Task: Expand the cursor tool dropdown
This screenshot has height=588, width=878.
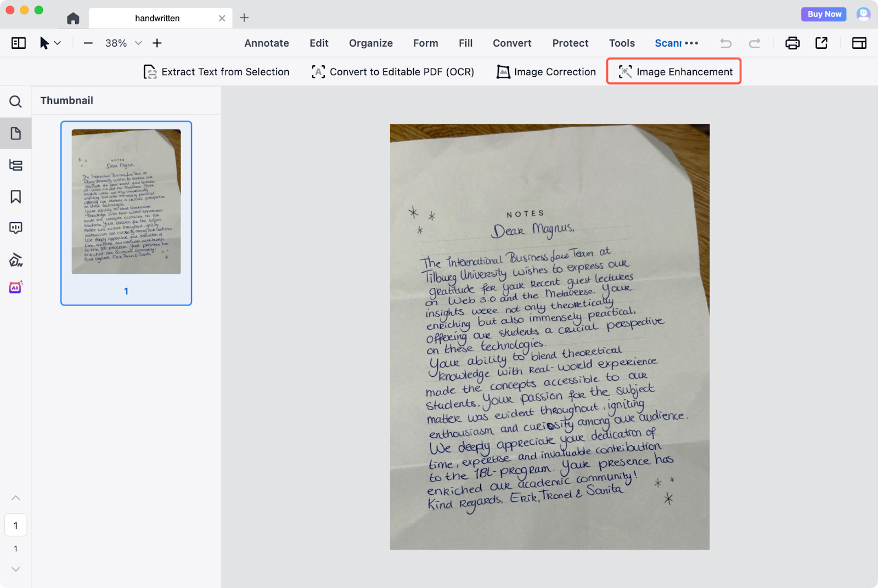Action: (58, 43)
